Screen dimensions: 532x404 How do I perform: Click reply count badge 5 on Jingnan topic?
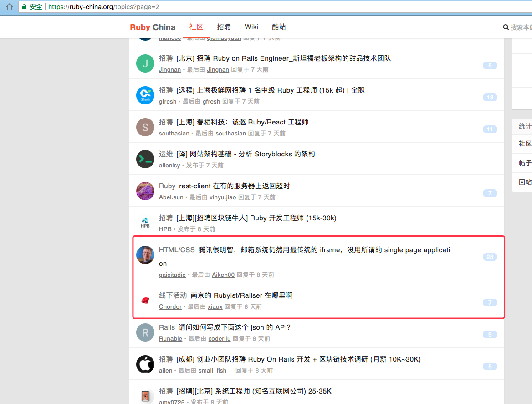490,65
